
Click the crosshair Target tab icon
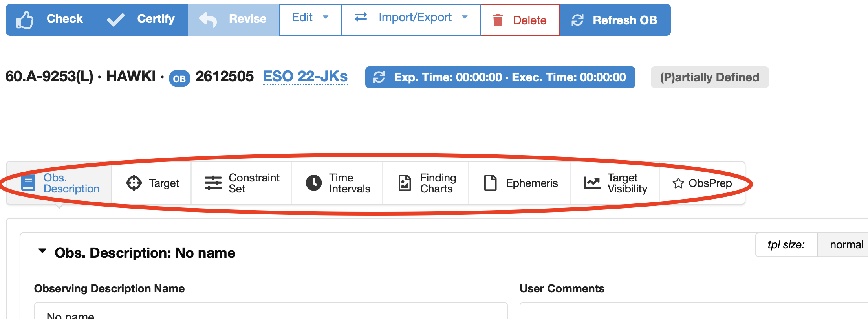tap(134, 183)
